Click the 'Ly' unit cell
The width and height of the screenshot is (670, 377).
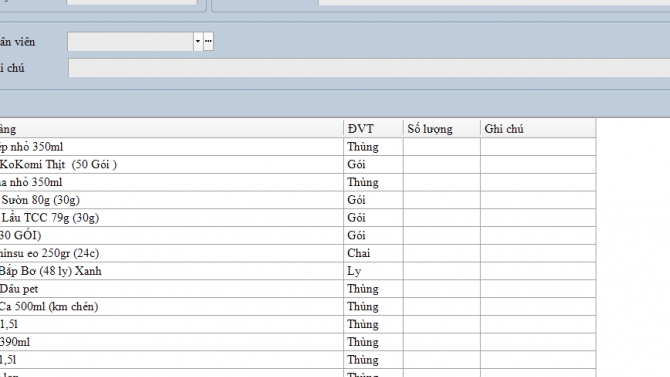coord(373,271)
